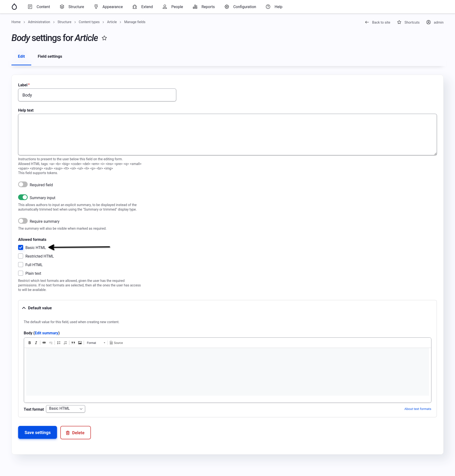455x476 pixels.
Task: Click the insert image icon
Action: (x=80, y=343)
